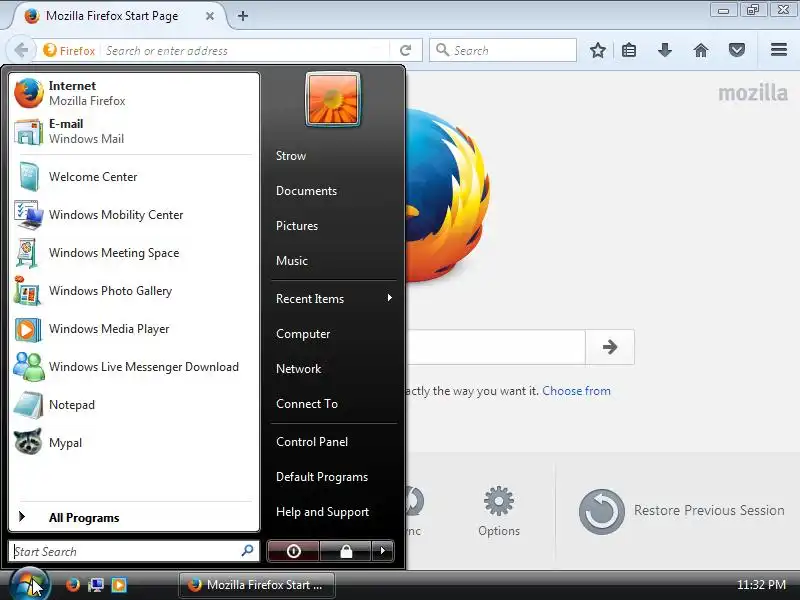Open Windows Meeting Space
The image size is (800, 600).
tap(134, 253)
